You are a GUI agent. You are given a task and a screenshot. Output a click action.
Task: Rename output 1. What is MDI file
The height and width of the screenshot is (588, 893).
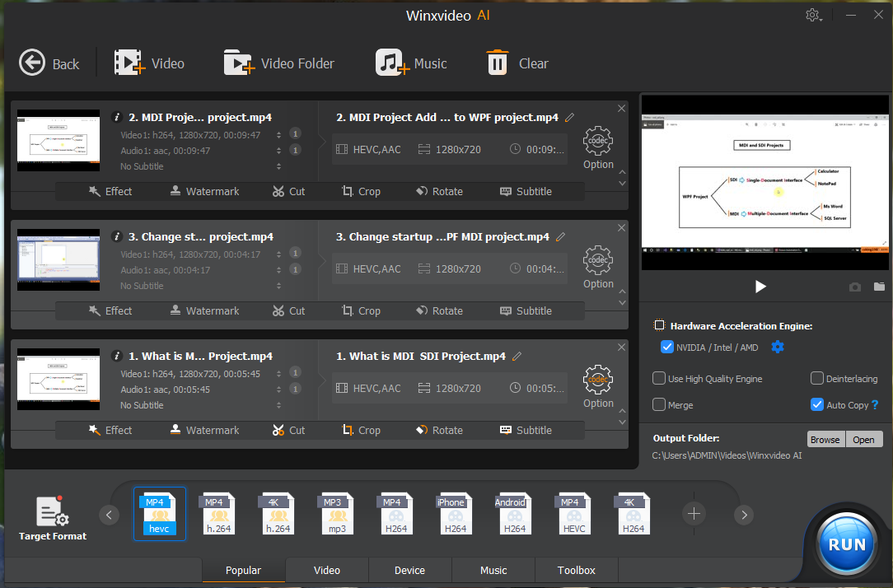517,357
